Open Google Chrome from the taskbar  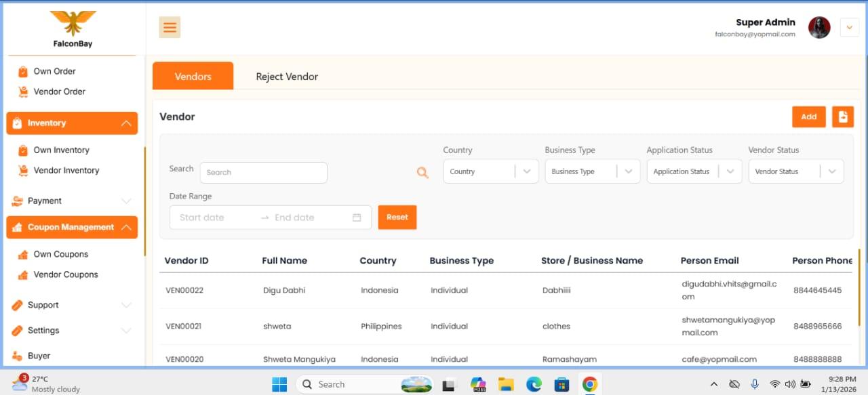(x=589, y=384)
